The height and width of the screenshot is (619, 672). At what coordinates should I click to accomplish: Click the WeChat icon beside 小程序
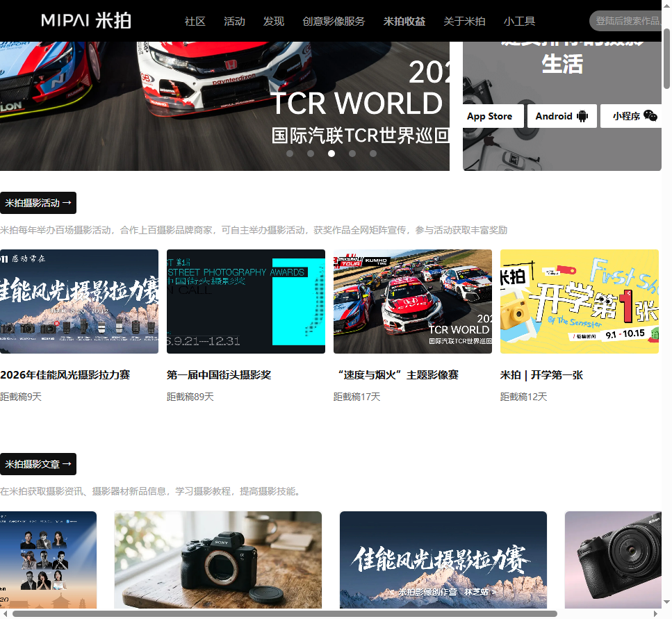(650, 115)
